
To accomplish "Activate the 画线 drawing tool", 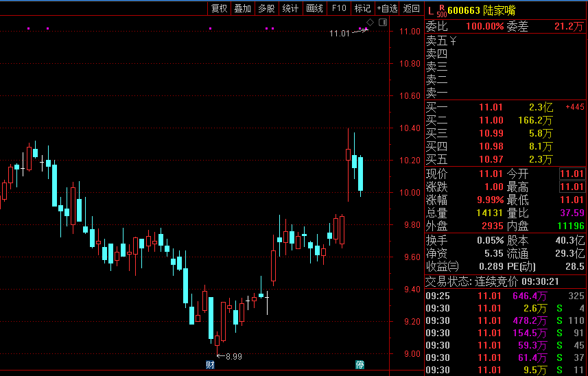I will [314, 8].
